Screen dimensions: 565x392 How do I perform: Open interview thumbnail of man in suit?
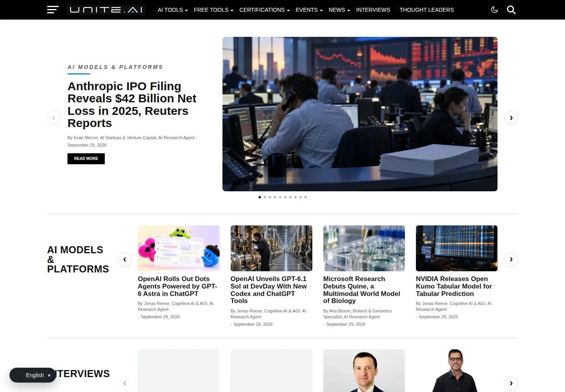click(x=364, y=370)
